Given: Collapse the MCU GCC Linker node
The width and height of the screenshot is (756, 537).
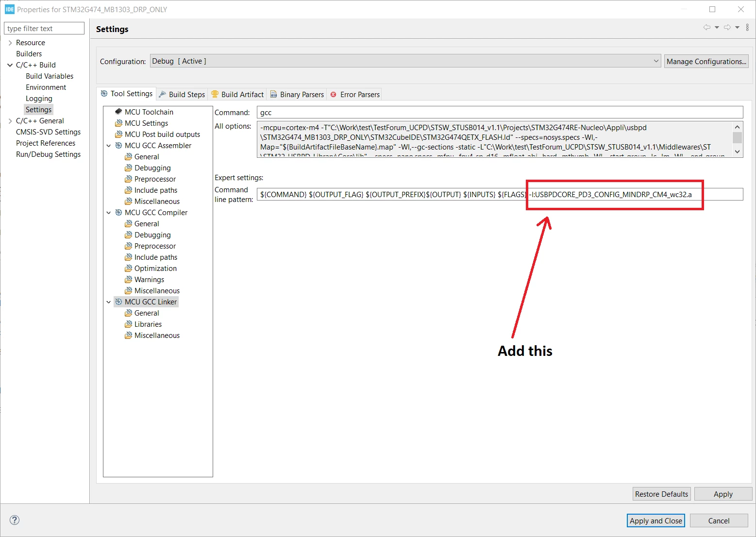Looking at the screenshot, I should (109, 302).
